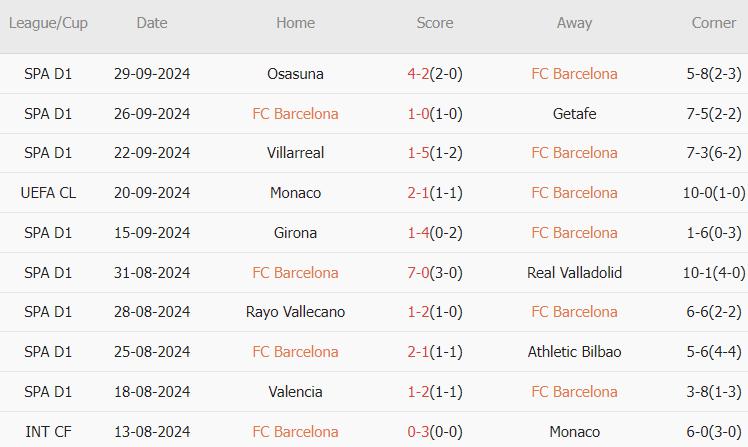
Task: Sort by the Date column header
Action: 152,23
